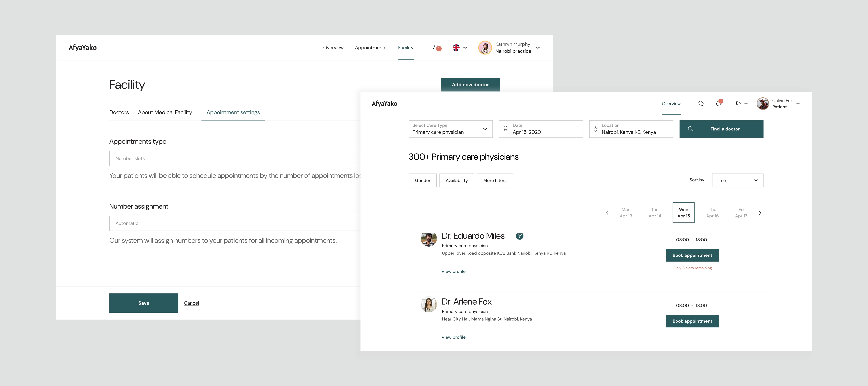This screenshot has width=868, height=386.
Task: Toggle the Availability filter
Action: click(x=457, y=180)
